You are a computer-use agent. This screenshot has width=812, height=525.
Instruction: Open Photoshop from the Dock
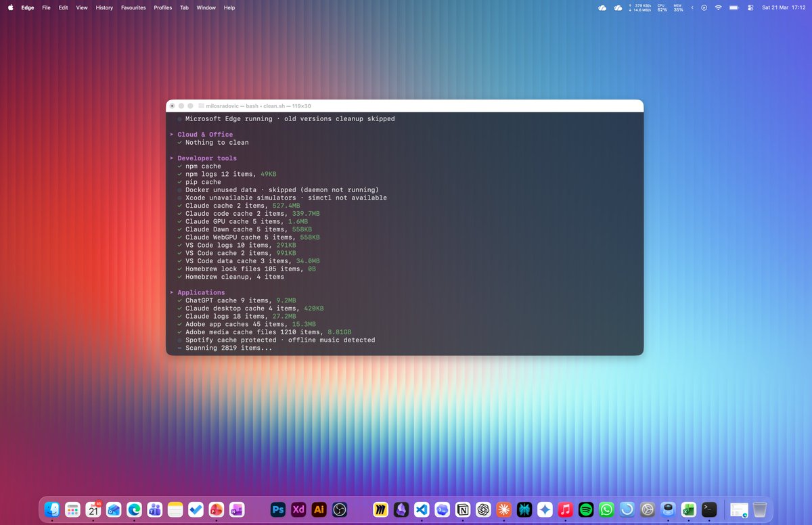(x=277, y=509)
